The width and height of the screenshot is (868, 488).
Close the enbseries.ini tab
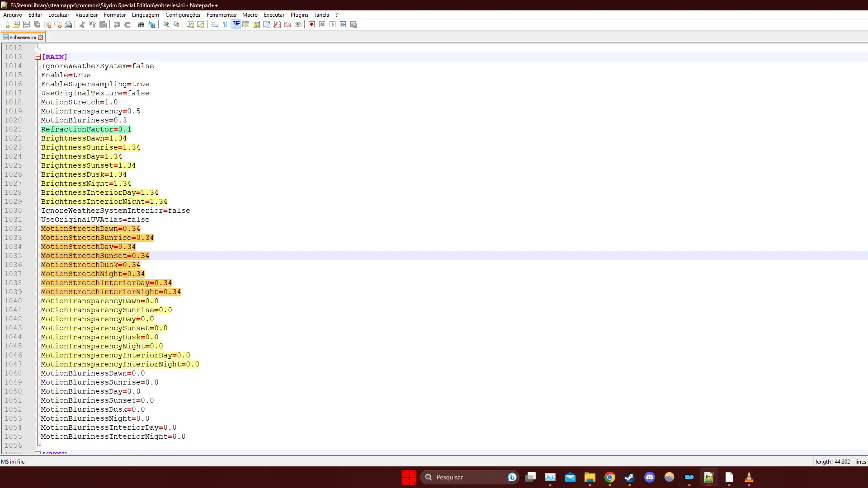pos(41,38)
